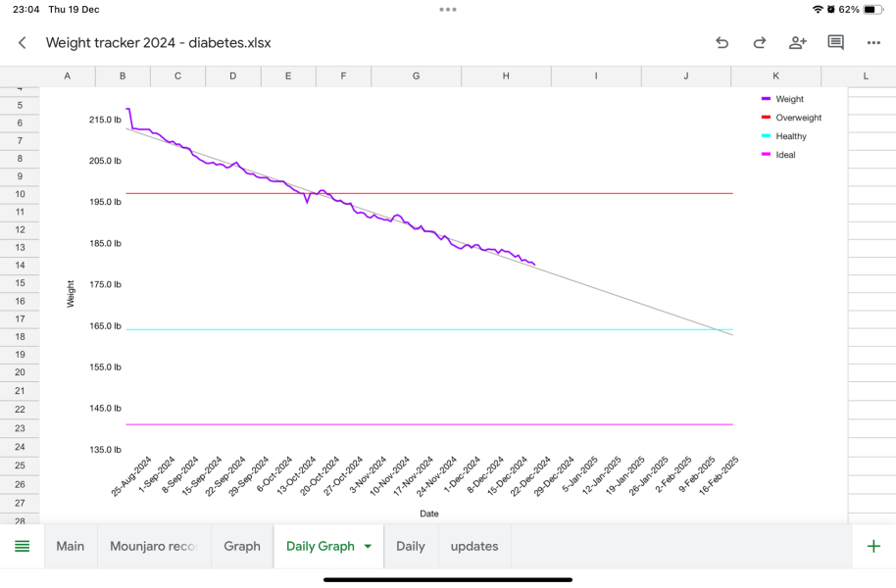Go to the Daily sheet tab

(x=410, y=546)
